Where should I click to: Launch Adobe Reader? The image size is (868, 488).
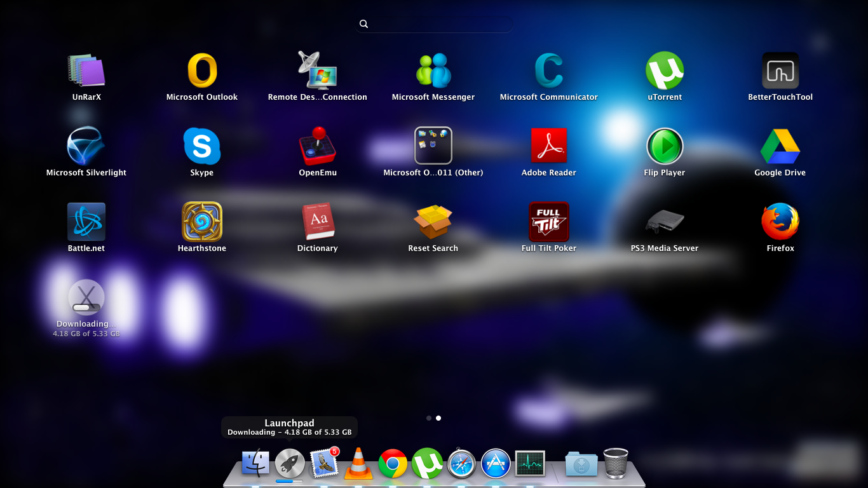pos(549,146)
